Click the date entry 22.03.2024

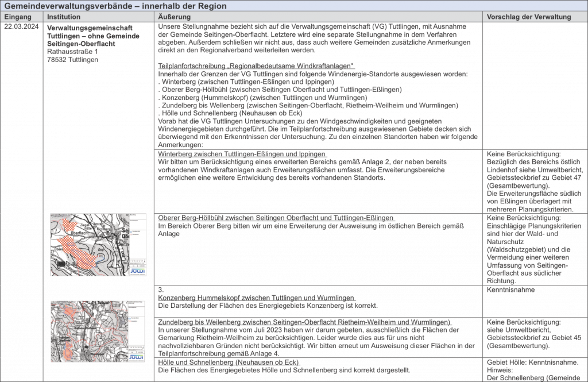pos(22,27)
